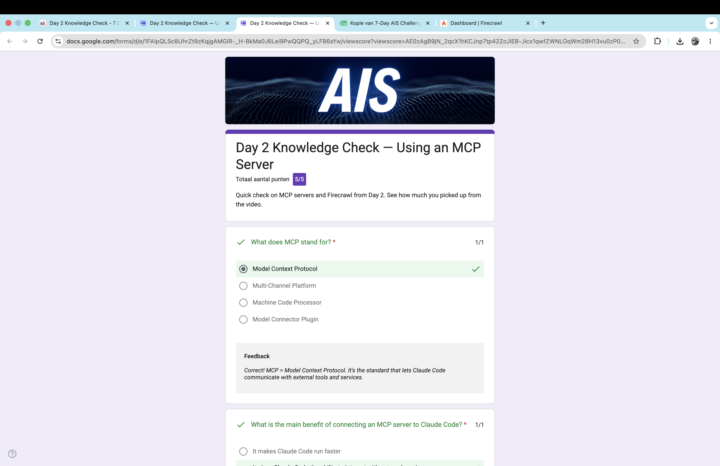Click green checkmark beside Model Context Protocol answer
Image resolution: width=720 pixels, height=466 pixels.
pos(476,269)
